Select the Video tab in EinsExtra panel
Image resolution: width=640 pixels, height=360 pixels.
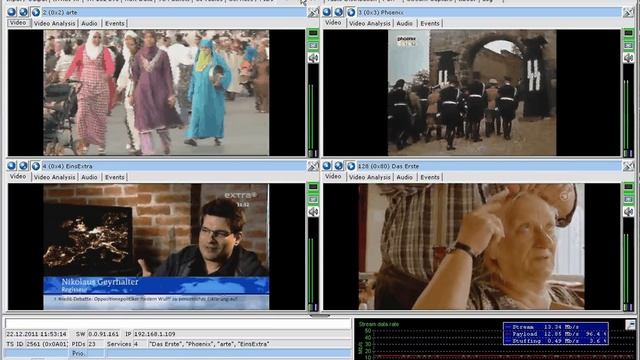pos(18,177)
